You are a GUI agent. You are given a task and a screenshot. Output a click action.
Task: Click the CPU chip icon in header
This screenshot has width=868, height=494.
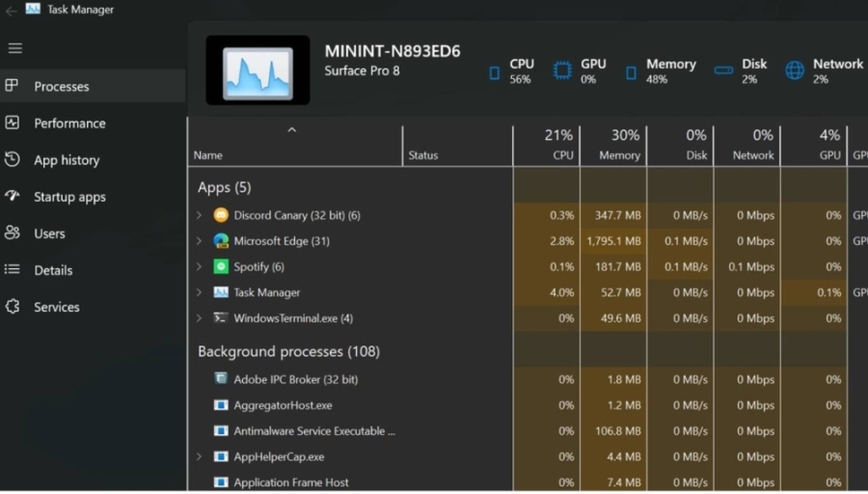coord(495,72)
